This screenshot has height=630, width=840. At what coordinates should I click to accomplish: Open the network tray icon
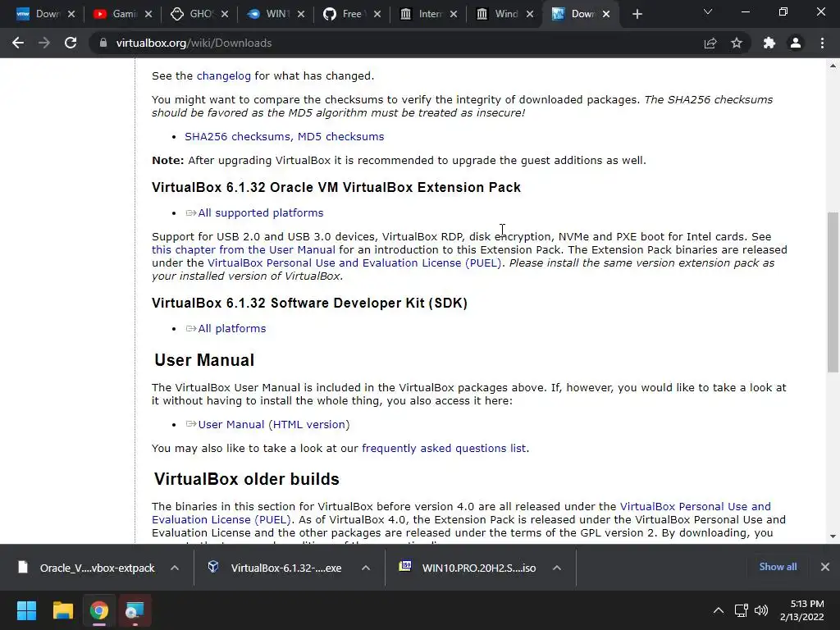(x=741, y=610)
